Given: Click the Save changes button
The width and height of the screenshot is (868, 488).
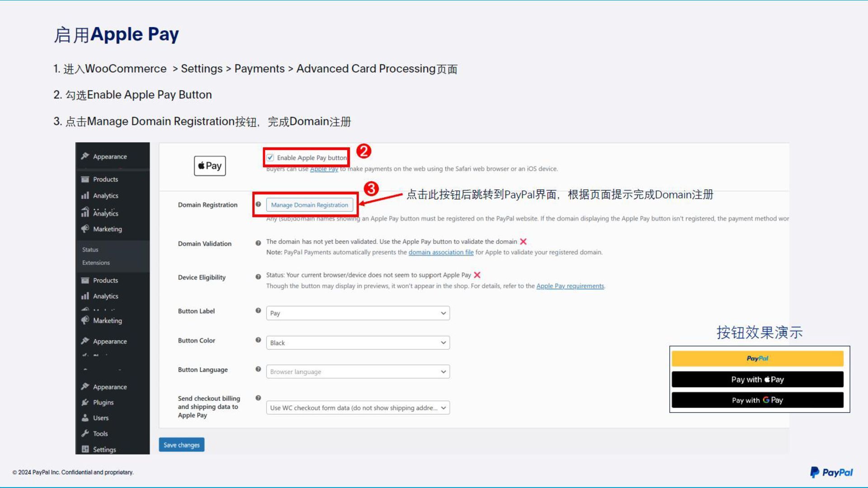Looking at the screenshot, I should tap(182, 445).
